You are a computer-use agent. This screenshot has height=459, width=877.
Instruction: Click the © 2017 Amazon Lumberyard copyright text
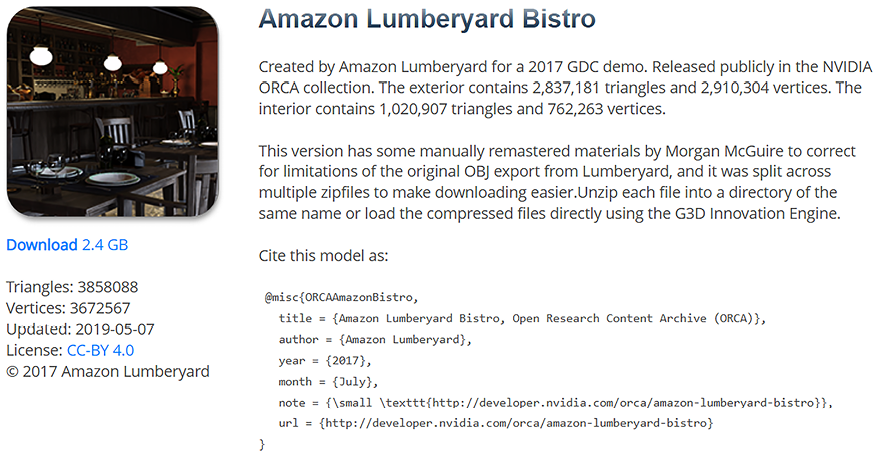point(108,371)
